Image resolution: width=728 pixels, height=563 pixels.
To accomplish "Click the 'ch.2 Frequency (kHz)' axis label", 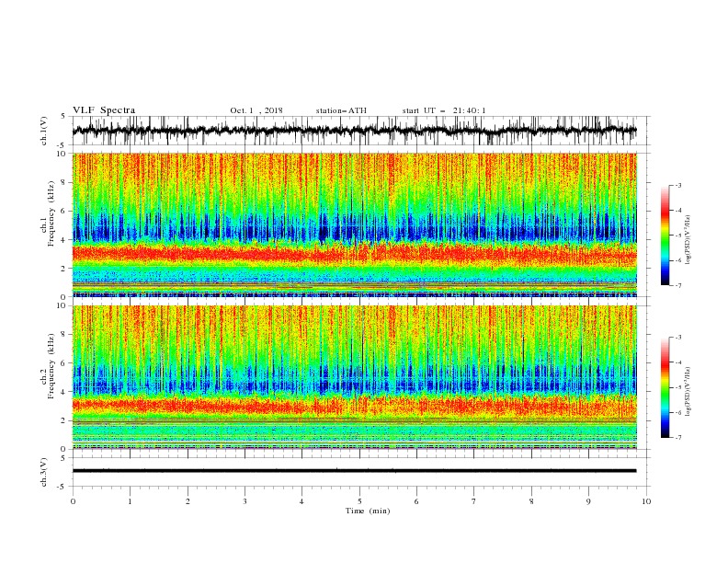I will pyautogui.click(x=48, y=365).
